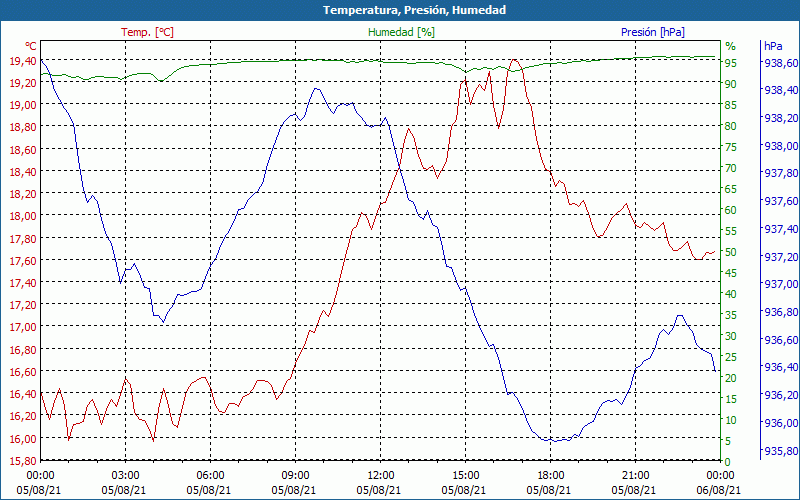Click the "35" humidity axis value
Screen dimensions: 800x500
tap(731, 315)
